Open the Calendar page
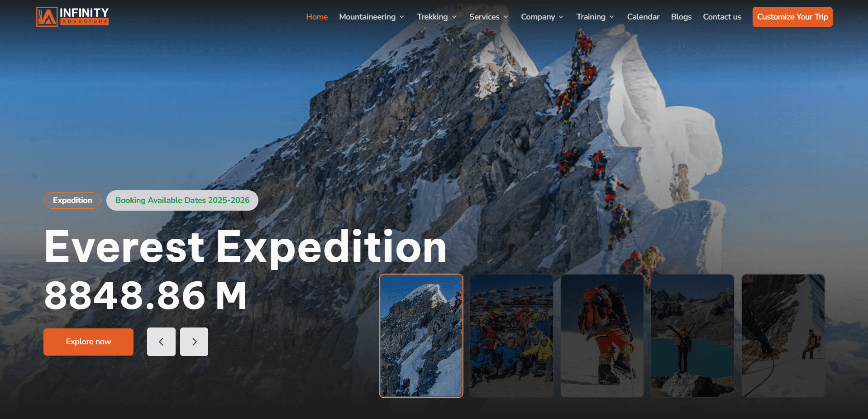 [x=643, y=17]
